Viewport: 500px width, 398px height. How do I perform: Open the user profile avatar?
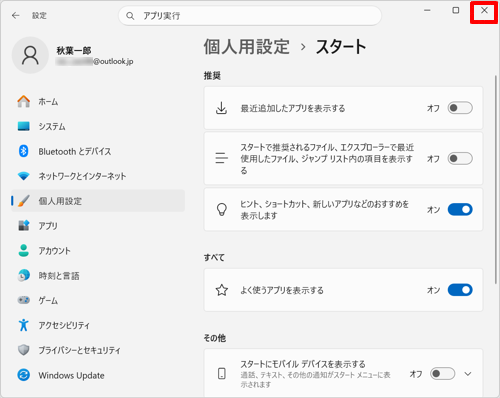pos(30,55)
